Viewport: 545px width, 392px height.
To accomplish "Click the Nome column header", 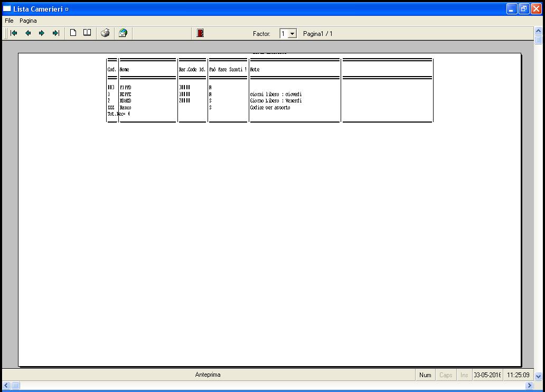I will tap(125, 70).
